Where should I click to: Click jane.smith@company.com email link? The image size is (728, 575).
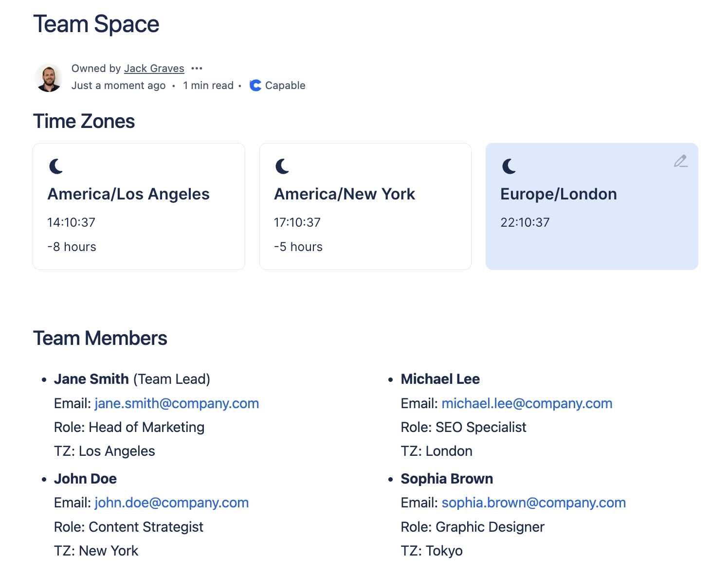coord(177,403)
